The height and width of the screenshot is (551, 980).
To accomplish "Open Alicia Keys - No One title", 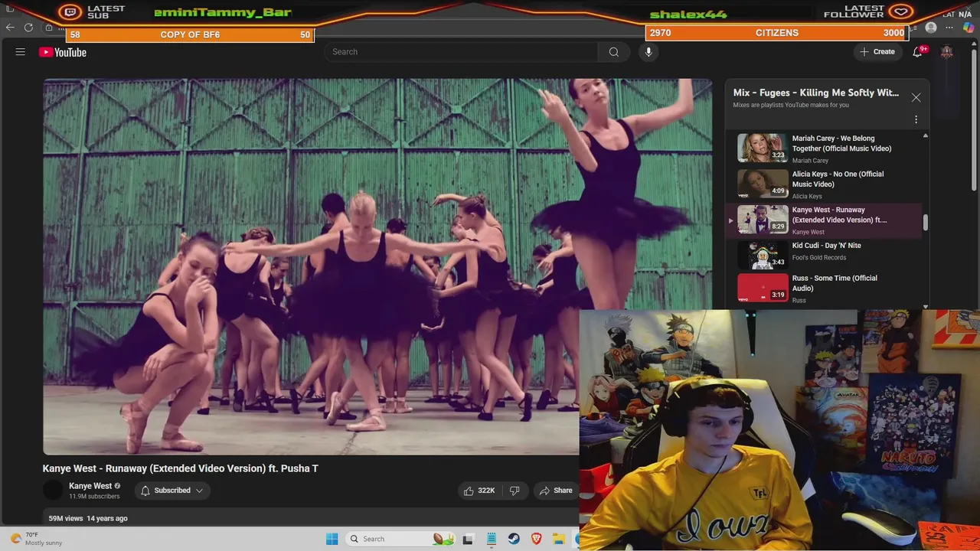I will tap(838, 179).
